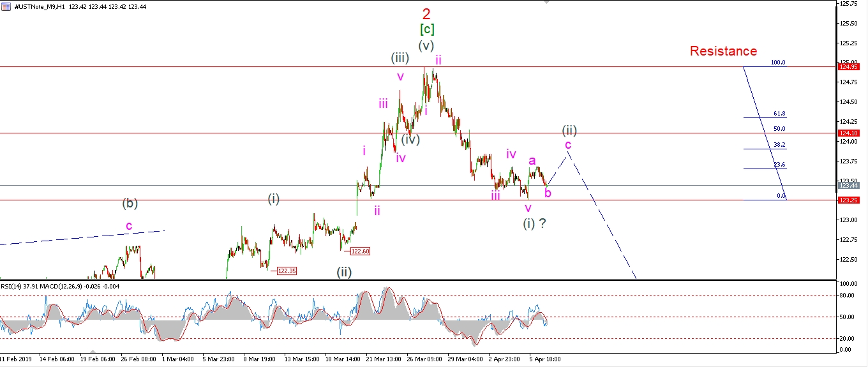Click the current price 123.44 gray label
868x367 pixels.
pos(847,186)
